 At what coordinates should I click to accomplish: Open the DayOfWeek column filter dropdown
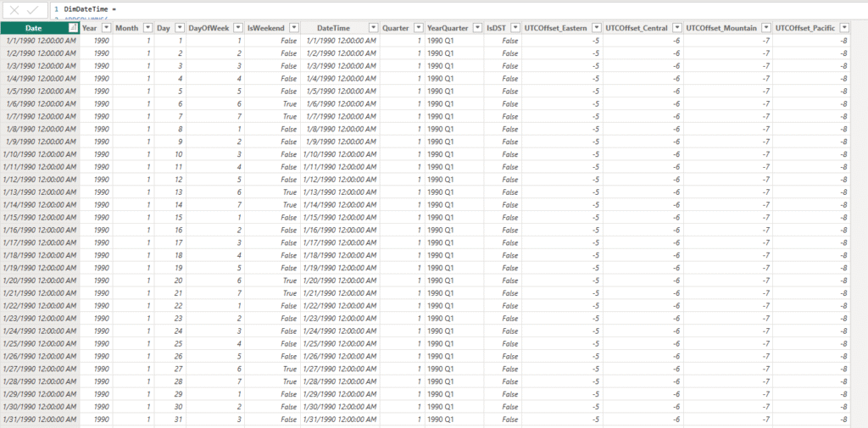coord(237,28)
